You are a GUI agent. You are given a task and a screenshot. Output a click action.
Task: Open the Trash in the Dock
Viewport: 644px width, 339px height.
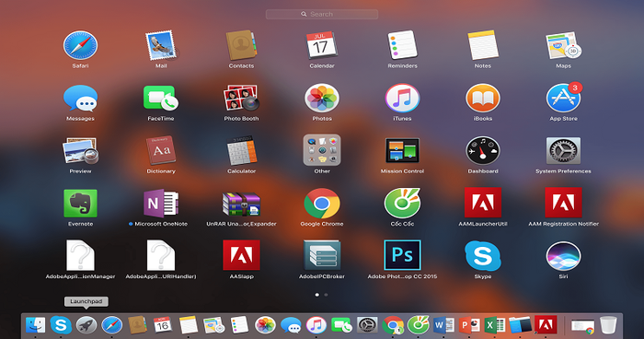click(608, 325)
